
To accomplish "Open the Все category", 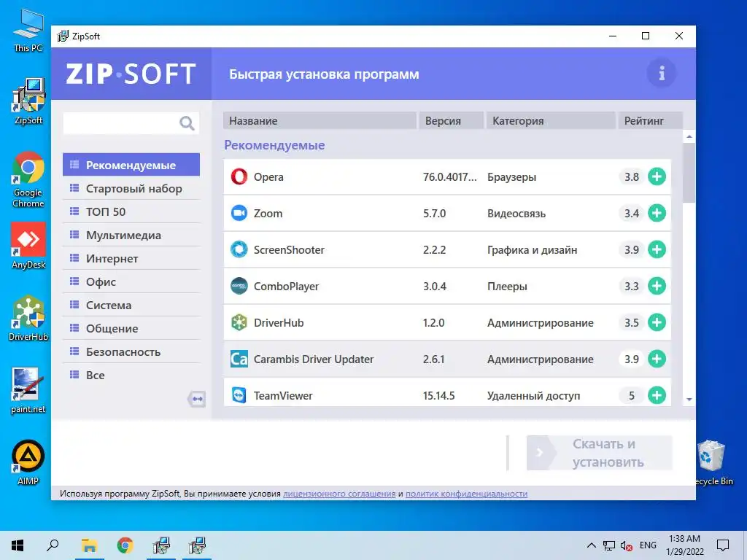I will click(x=131, y=375).
